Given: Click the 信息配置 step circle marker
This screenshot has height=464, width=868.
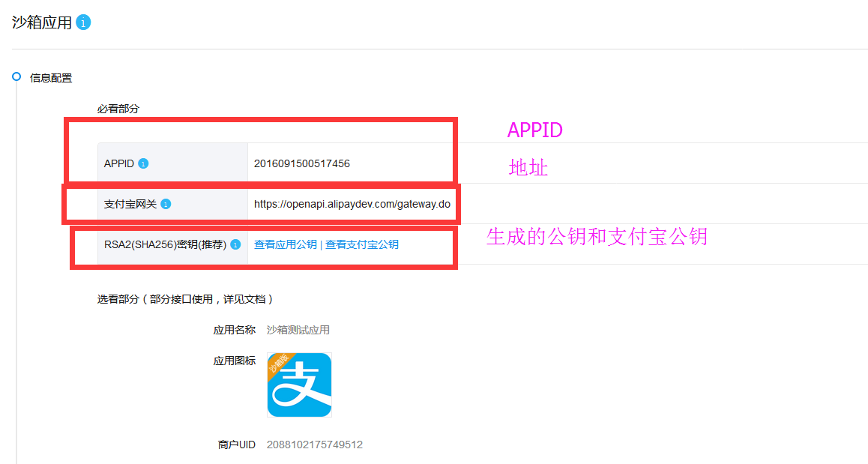Looking at the screenshot, I should coord(16,77).
